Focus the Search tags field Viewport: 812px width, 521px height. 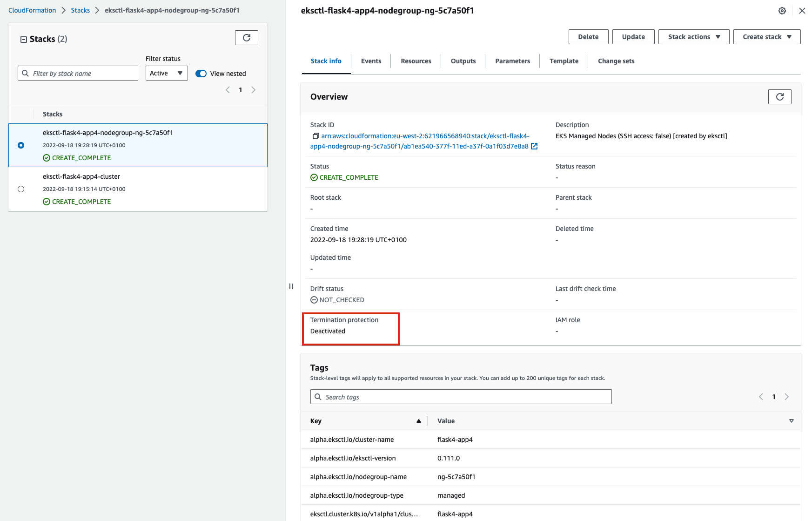pos(461,397)
